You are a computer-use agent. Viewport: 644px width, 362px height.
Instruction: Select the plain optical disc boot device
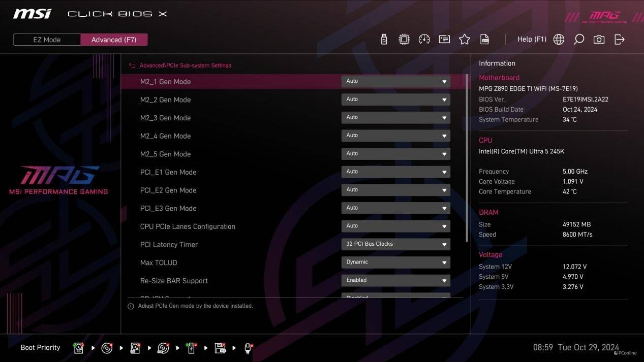coord(107,348)
